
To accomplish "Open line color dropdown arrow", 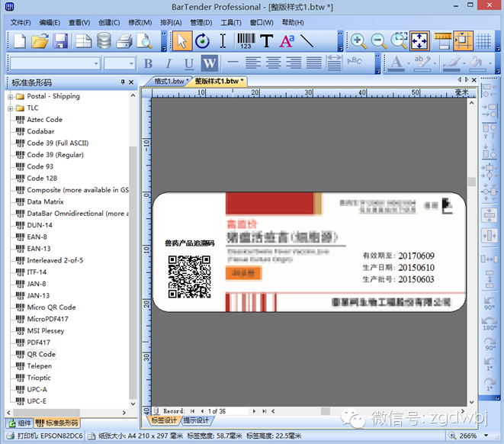I will 464,63.
